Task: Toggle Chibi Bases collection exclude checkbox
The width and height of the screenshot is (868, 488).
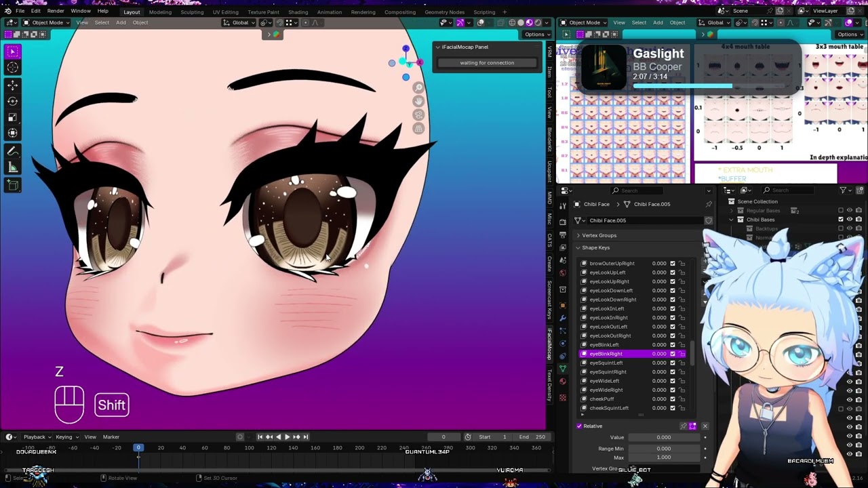Action: click(x=841, y=220)
